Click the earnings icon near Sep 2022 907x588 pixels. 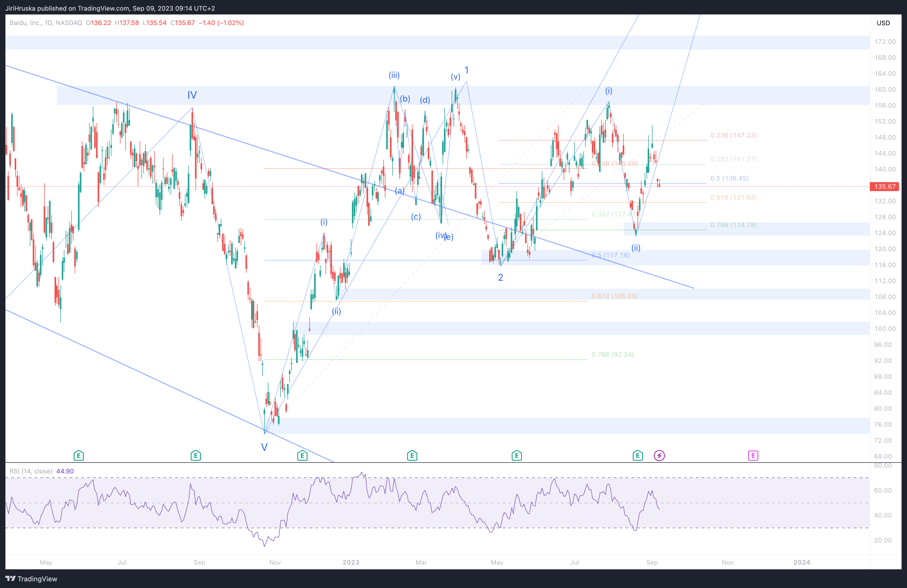195,455
